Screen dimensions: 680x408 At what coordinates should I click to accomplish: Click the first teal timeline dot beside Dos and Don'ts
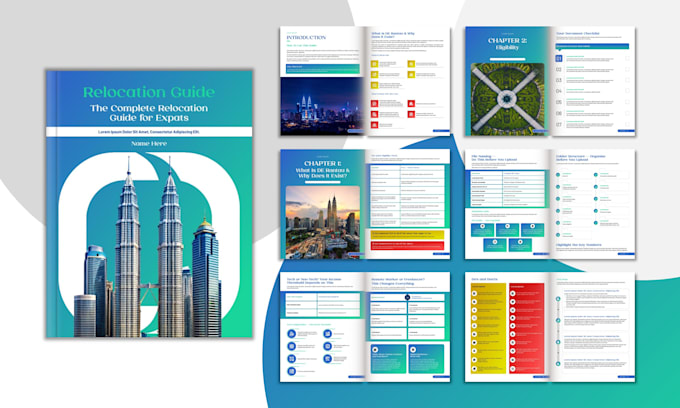[x=558, y=299]
